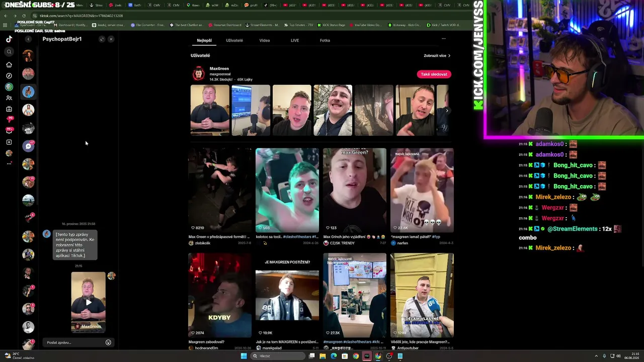The height and width of the screenshot is (362, 644).
Task: Click the narfen author link
Action: pyautogui.click(x=403, y=243)
